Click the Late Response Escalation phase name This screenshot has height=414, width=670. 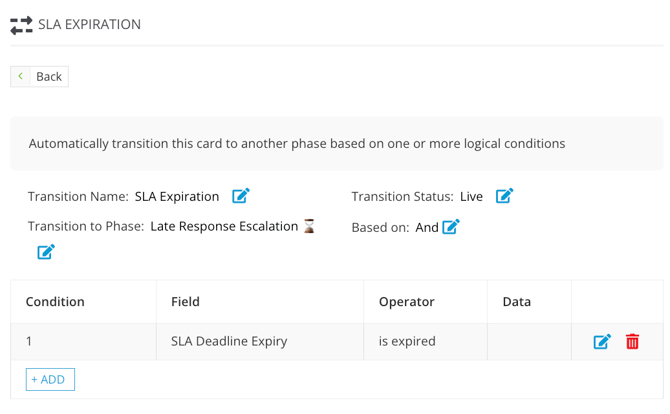(x=224, y=226)
